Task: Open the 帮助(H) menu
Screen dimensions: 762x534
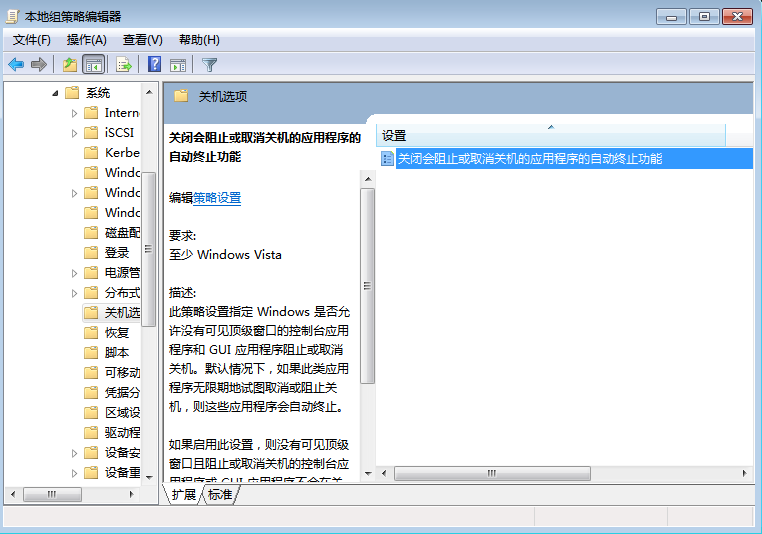Action: 199,40
